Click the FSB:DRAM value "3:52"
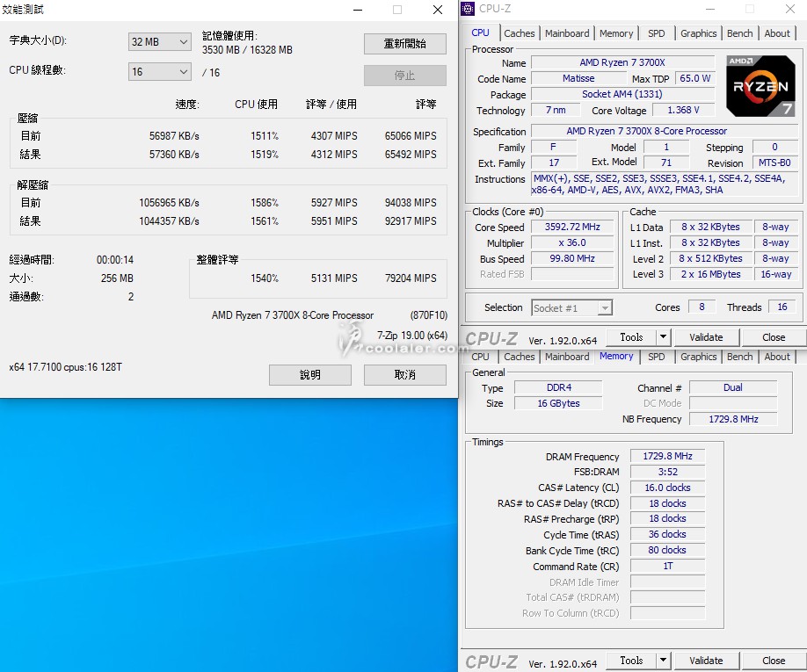The height and width of the screenshot is (672, 807). tap(667, 472)
